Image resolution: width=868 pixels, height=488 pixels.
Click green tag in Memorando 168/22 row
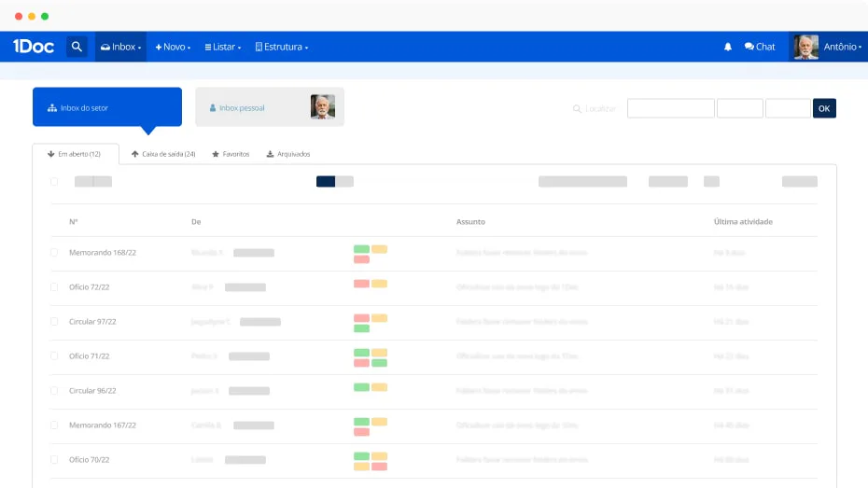point(361,249)
